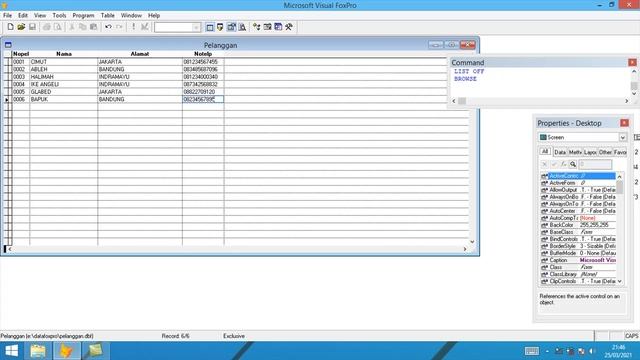This screenshot has height=360, width=640.
Task: Click Nopel cell 0002
Action: 21,69
